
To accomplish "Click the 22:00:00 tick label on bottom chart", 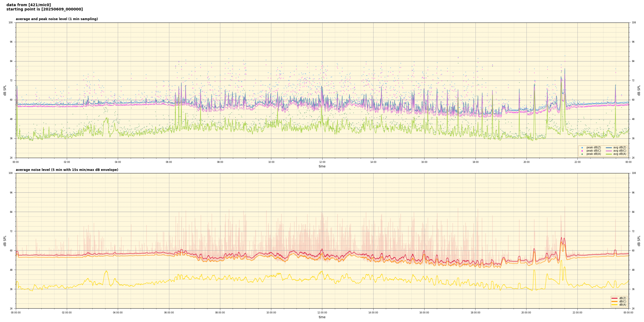I will coord(577,313).
